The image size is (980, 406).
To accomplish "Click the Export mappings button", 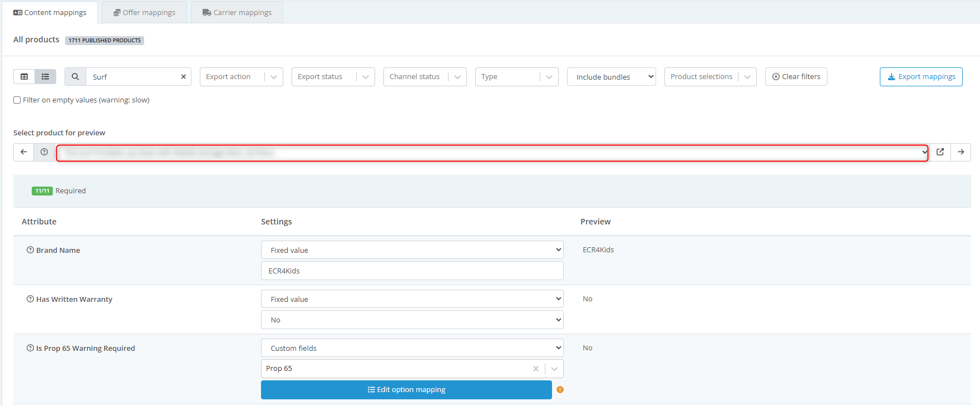I will tap(921, 77).
